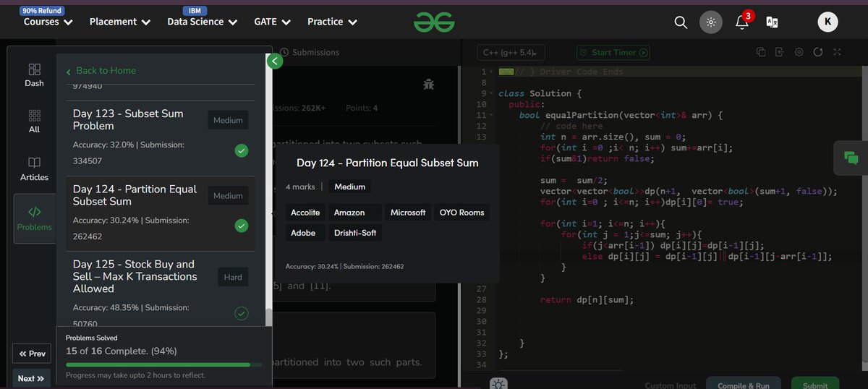Click the Custom Input option
The image size is (868, 389).
[x=671, y=385]
